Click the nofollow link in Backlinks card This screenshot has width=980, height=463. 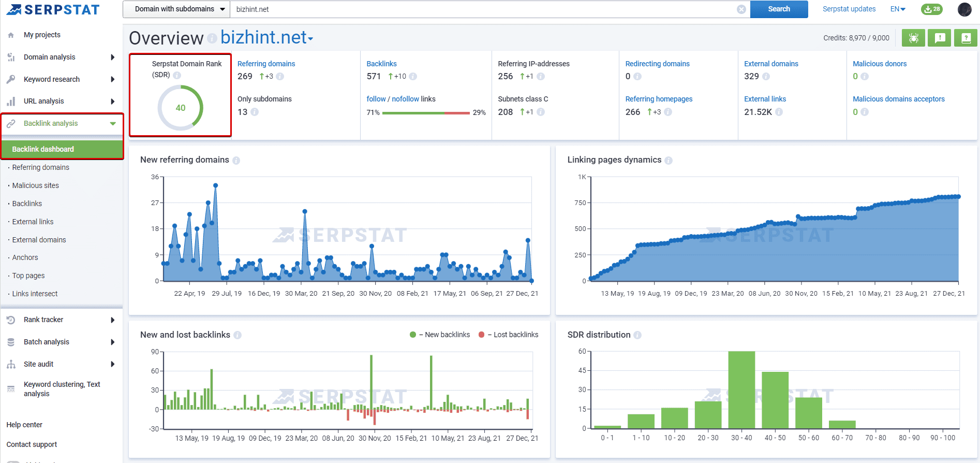pyautogui.click(x=405, y=99)
